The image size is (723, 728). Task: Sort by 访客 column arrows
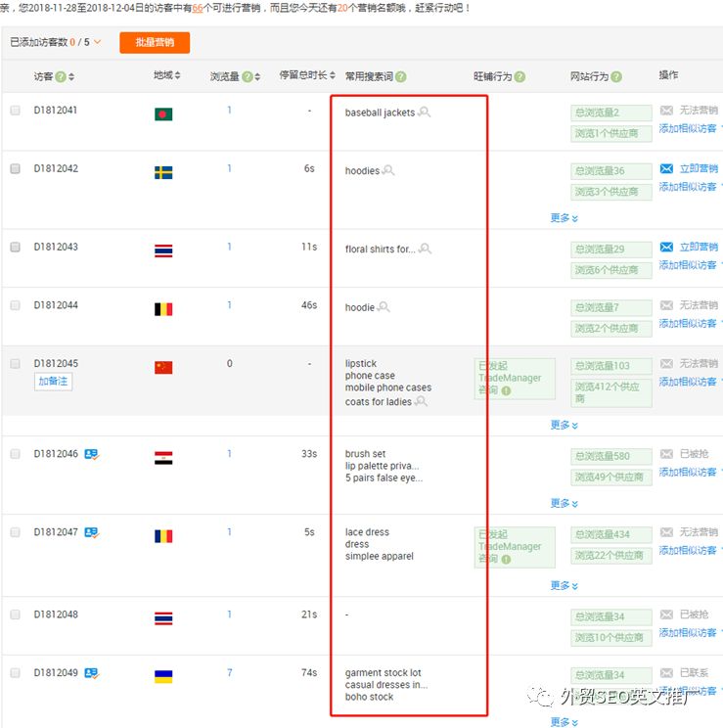coord(71,76)
